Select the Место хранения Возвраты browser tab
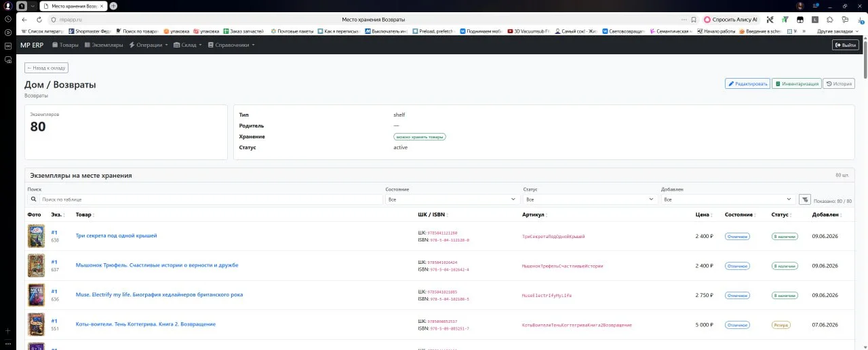This screenshot has height=350, width=868. [x=73, y=5]
